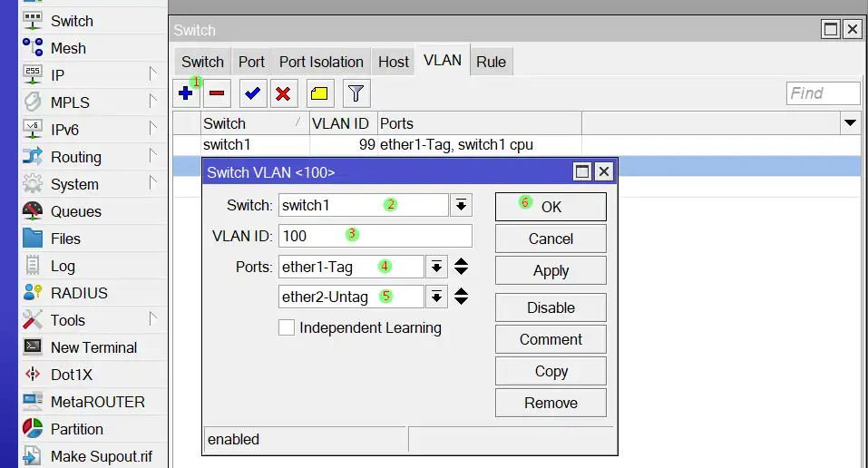
Task: Open New Terminal from sidebar
Action: click(93, 347)
